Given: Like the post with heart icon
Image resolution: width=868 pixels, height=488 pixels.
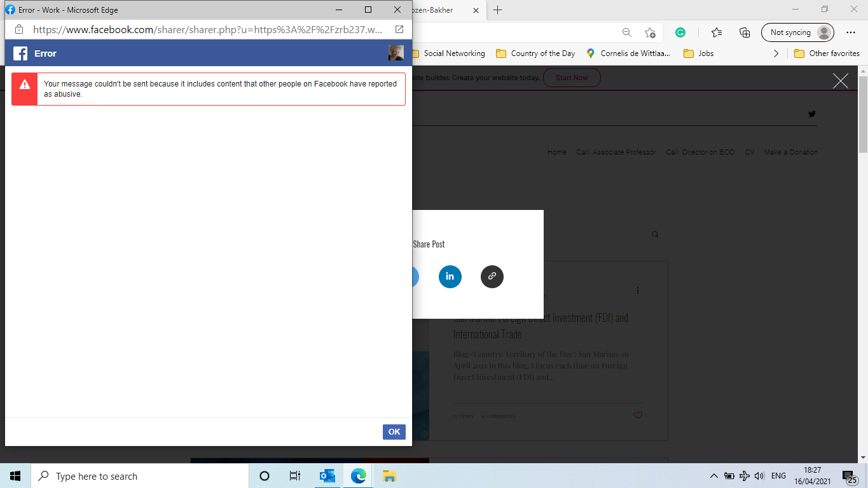Looking at the screenshot, I should 638,415.
